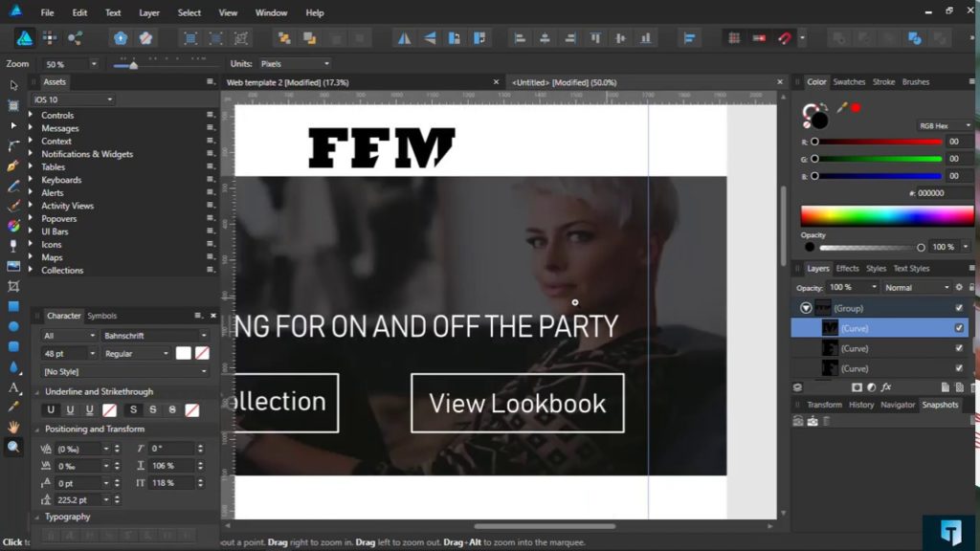Viewport: 980px width, 551px height.
Task: Switch to the Stroke tab
Action: tap(883, 82)
